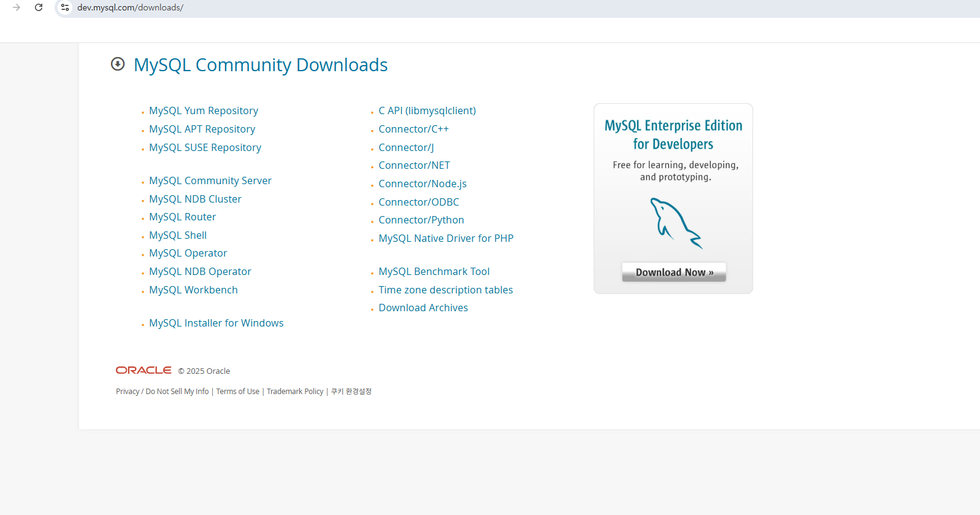Click the download circle icon beside heading
This screenshot has width=980, height=515.
click(118, 64)
